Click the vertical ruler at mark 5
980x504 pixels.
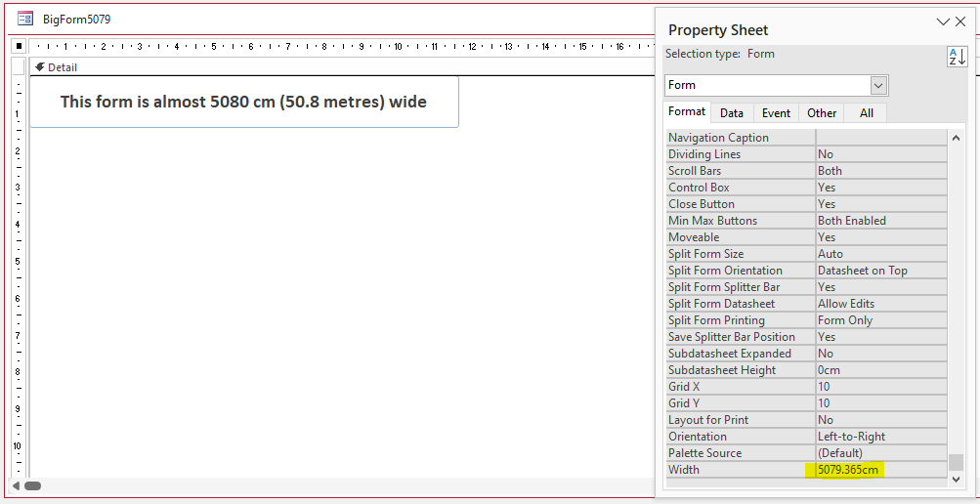[x=19, y=262]
